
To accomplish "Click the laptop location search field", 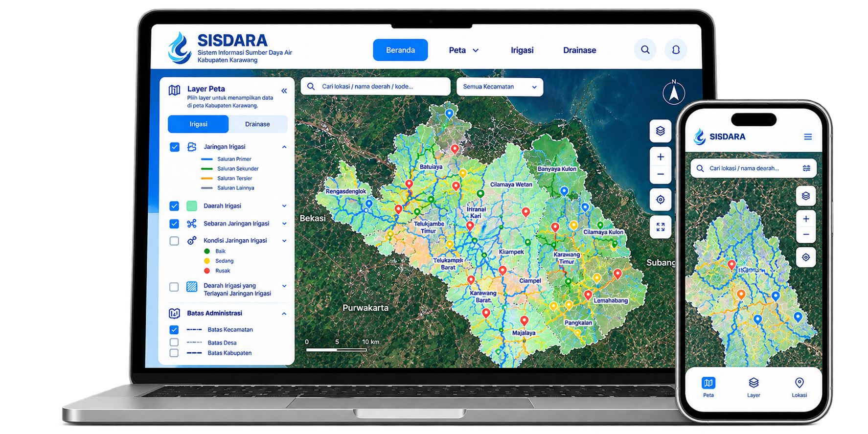I will (x=375, y=87).
